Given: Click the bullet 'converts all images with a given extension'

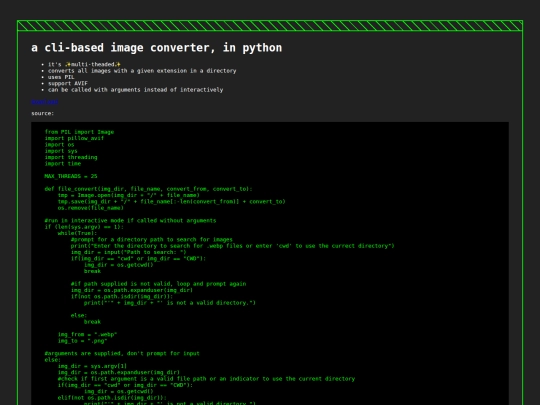Looking at the screenshot, I should tap(142, 71).
